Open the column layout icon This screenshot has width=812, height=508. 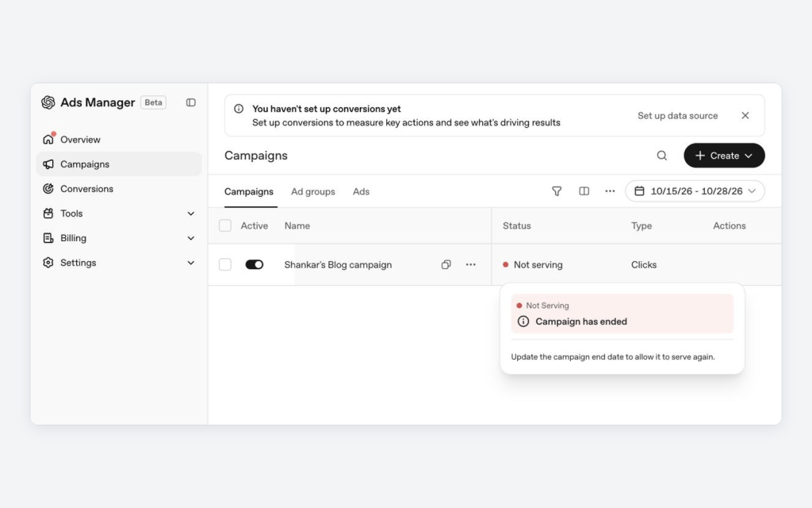point(584,191)
